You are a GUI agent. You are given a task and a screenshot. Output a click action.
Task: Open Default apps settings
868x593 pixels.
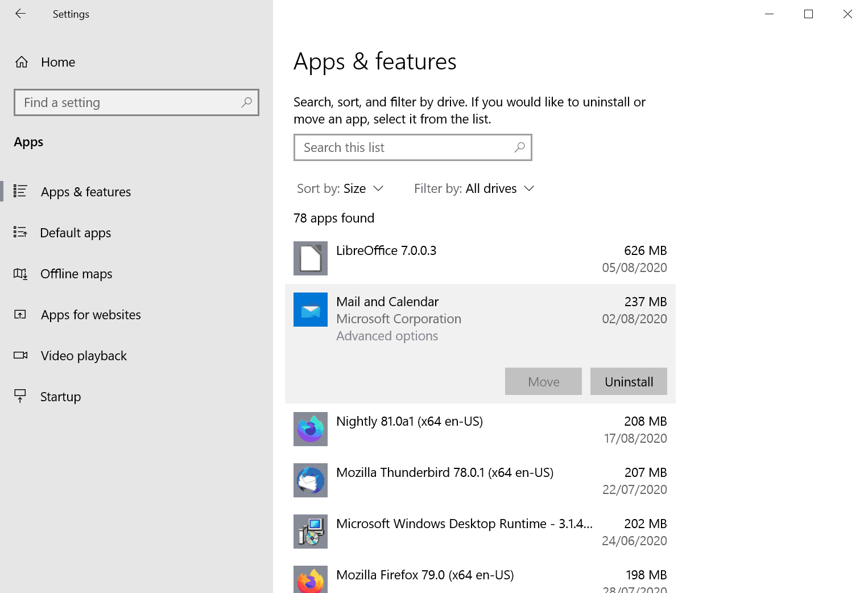[137, 233]
